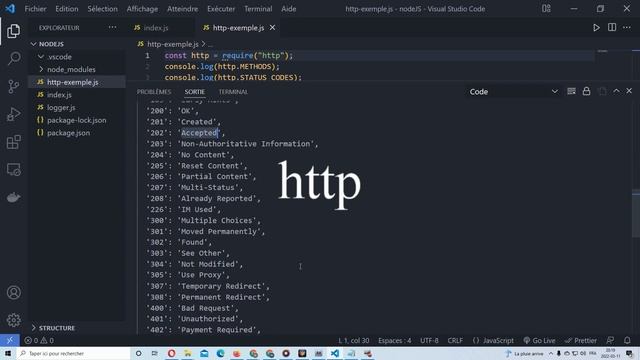
Task: Open the Task View taskbar icon
Action: click(155, 353)
